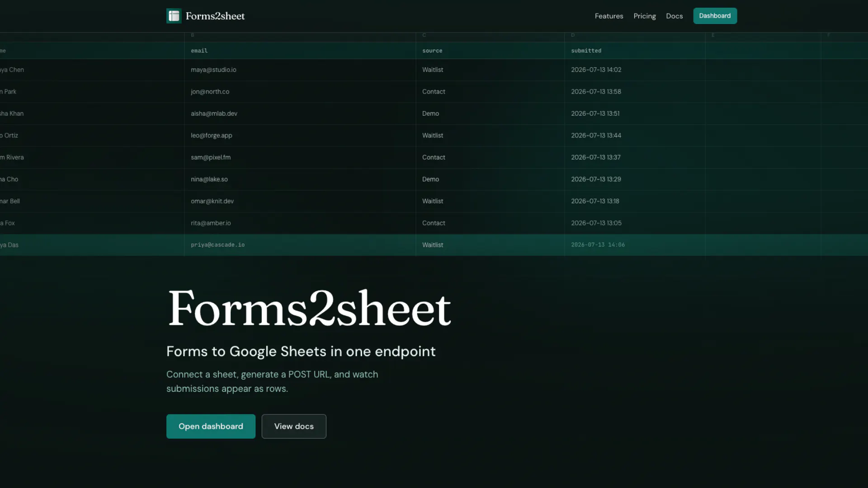Click the Dashboard button in header
Screen dimensions: 868x488
[715, 16]
